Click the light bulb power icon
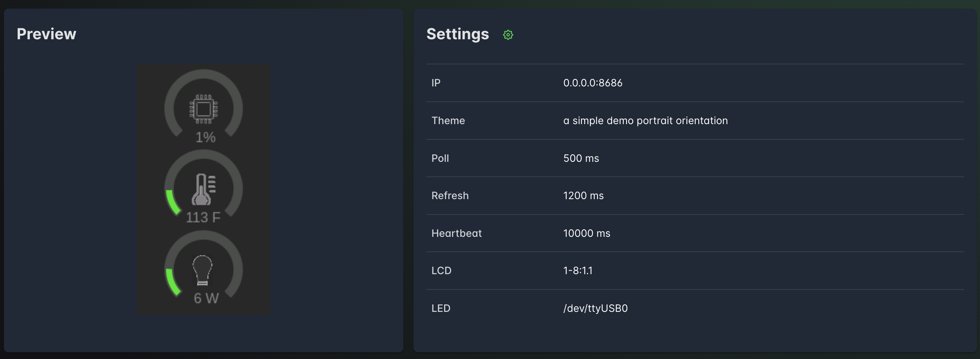980x359 pixels. 202,270
